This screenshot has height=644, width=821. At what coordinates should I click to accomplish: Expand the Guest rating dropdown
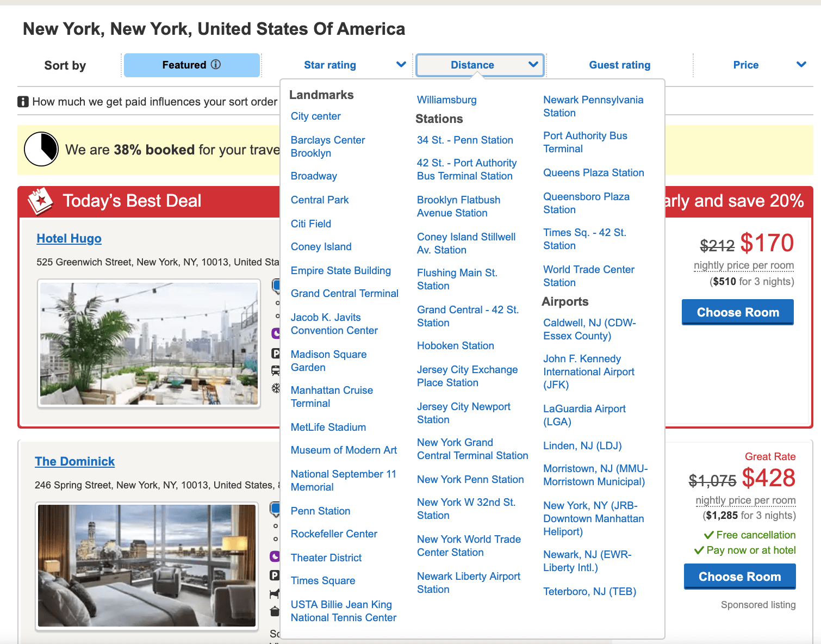[x=619, y=64]
